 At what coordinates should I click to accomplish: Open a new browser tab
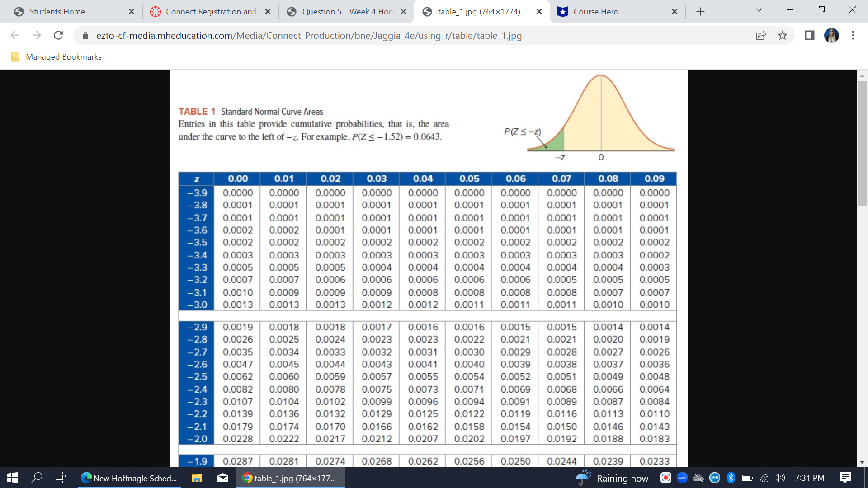[700, 12]
